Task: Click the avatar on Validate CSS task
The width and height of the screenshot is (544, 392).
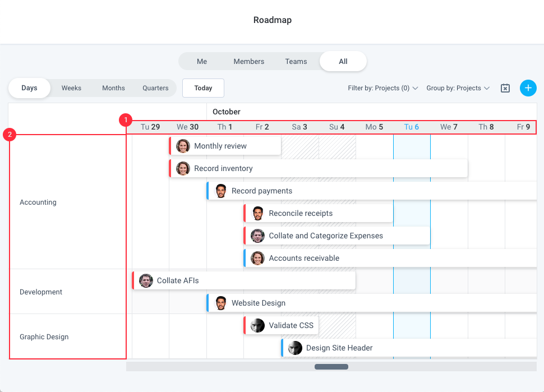Action: [258, 325]
